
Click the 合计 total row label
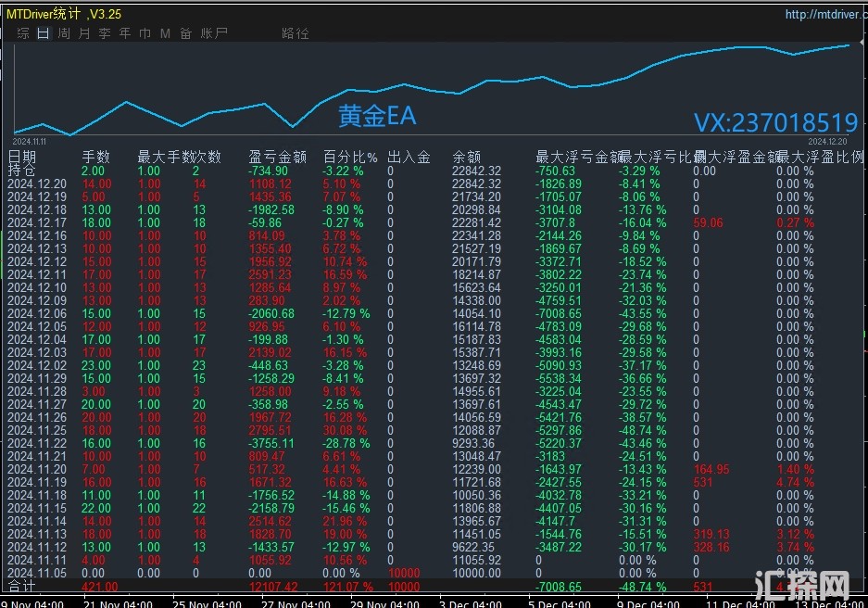(x=21, y=587)
